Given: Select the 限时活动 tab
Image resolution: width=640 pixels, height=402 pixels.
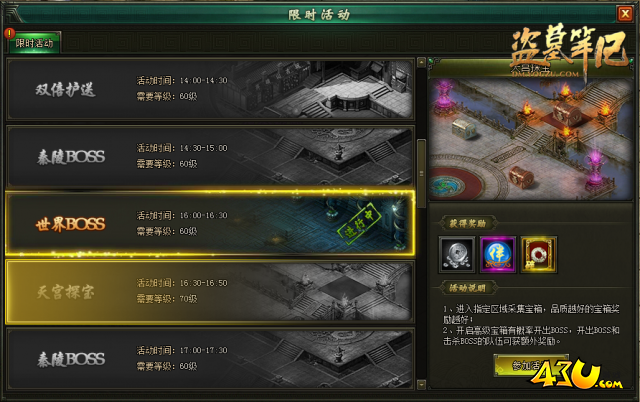Looking at the screenshot, I should click(x=34, y=43).
